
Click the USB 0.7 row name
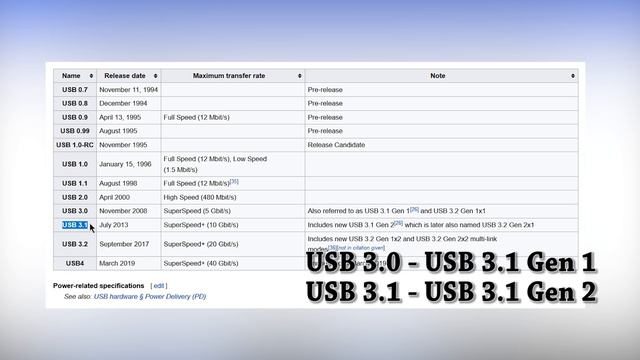[75, 89]
